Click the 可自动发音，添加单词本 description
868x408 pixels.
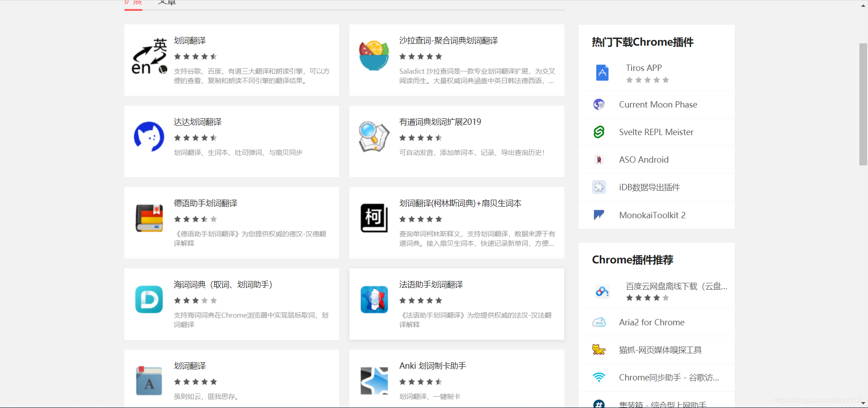coord(472,153)
